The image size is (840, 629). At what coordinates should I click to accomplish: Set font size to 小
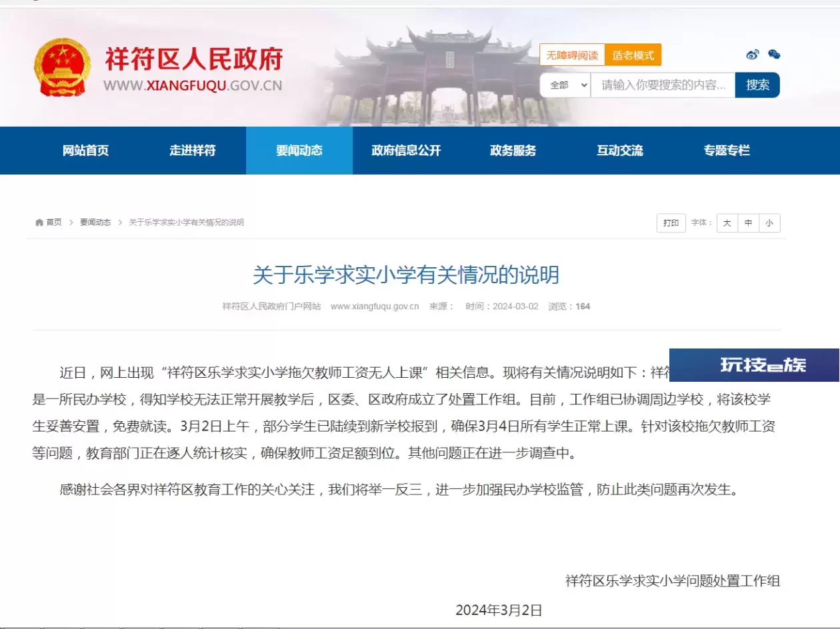click(769, 223)
